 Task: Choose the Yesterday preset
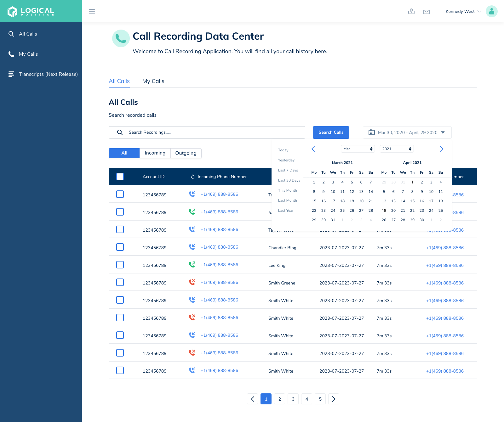[286, 160]
